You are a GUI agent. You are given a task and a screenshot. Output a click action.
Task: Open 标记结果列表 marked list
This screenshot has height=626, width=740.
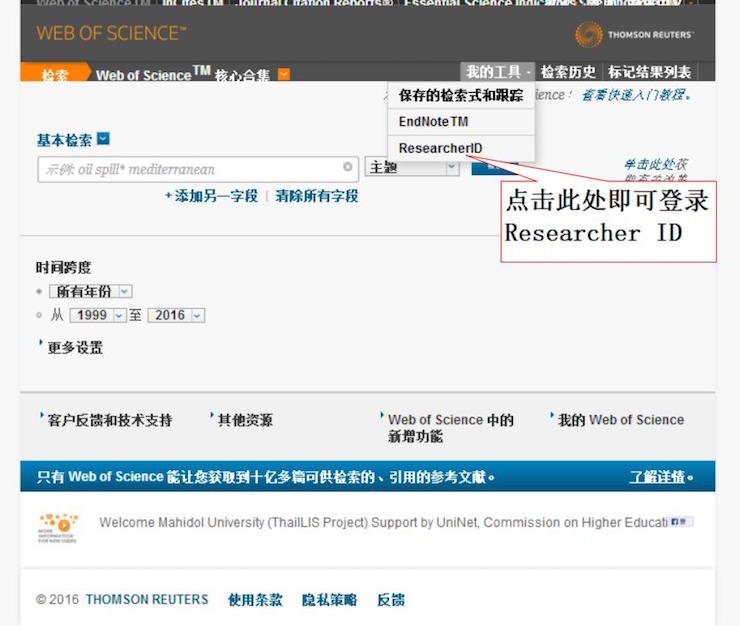[x=649, y=72]
